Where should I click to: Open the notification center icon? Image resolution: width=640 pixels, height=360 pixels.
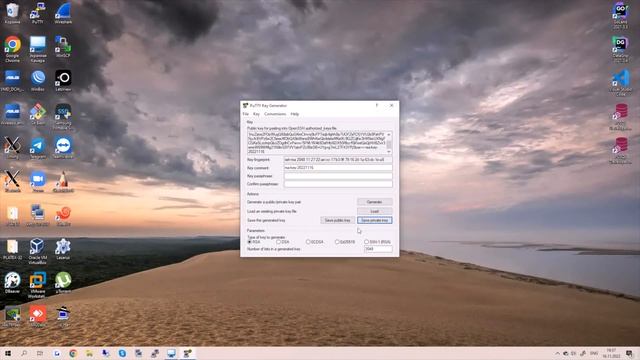629,353
